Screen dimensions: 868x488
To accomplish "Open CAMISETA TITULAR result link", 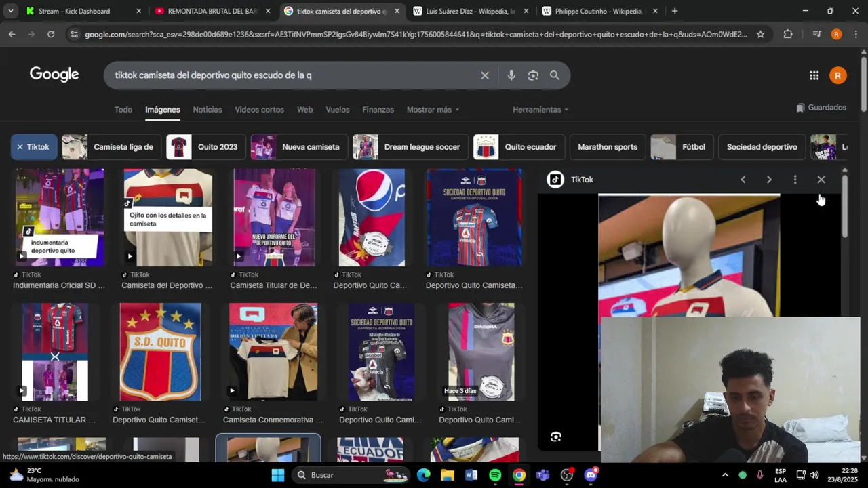I will coord(54,420).
